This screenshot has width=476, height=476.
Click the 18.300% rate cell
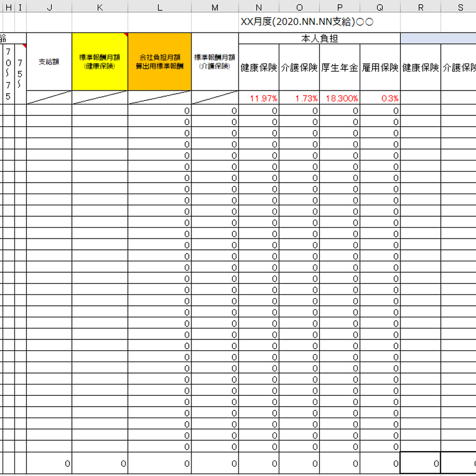340,98
